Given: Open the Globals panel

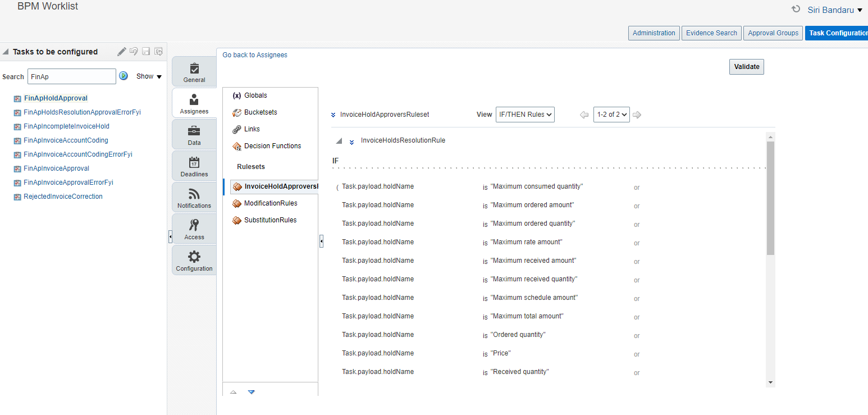Looking at the screenshot, I should (254, 95).
